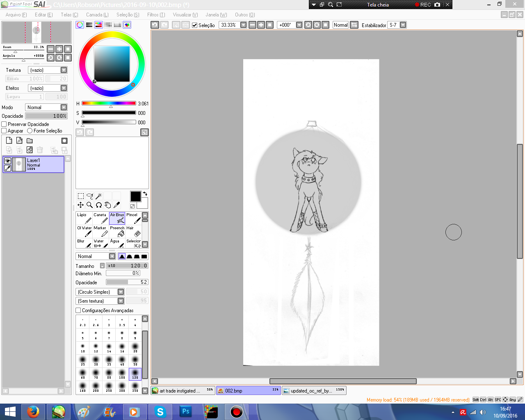
Task: Switch to the updated_oc_ref_by tab
Action: click(314, 391)
